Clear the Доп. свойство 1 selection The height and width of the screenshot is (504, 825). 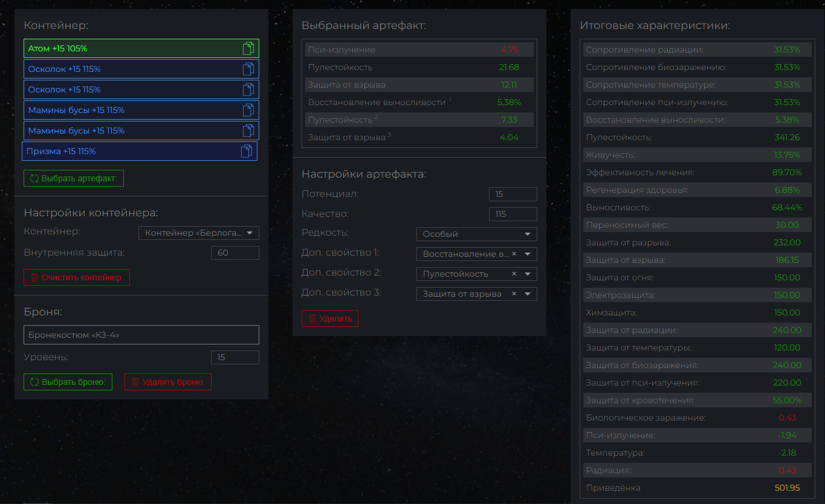514,254
